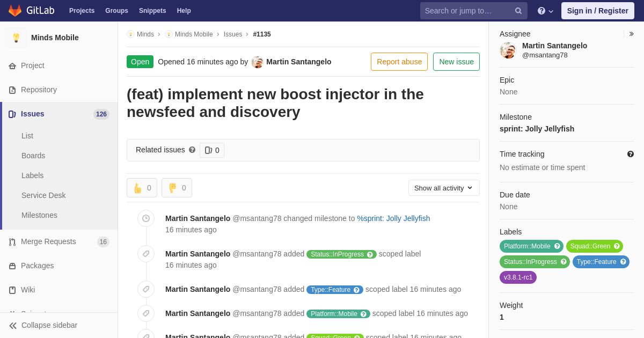Click help icon on Type::Feature sidebar label
Screen dimensions: 644x338
(623, 262)
